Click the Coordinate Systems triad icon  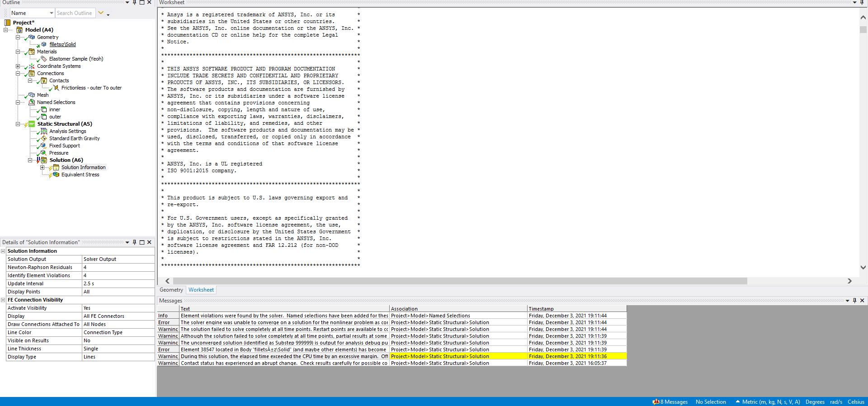(32, 66)
